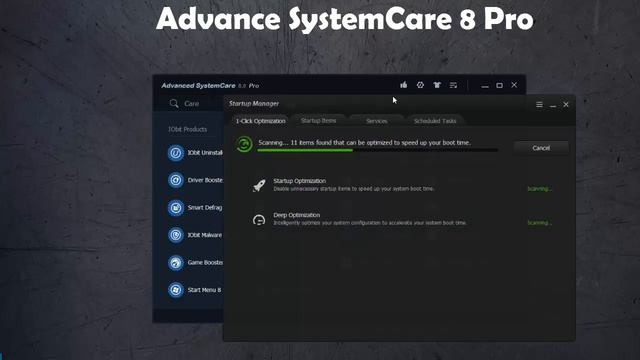
Task: Click the Smart Defrag label
Action: [204, 207]
